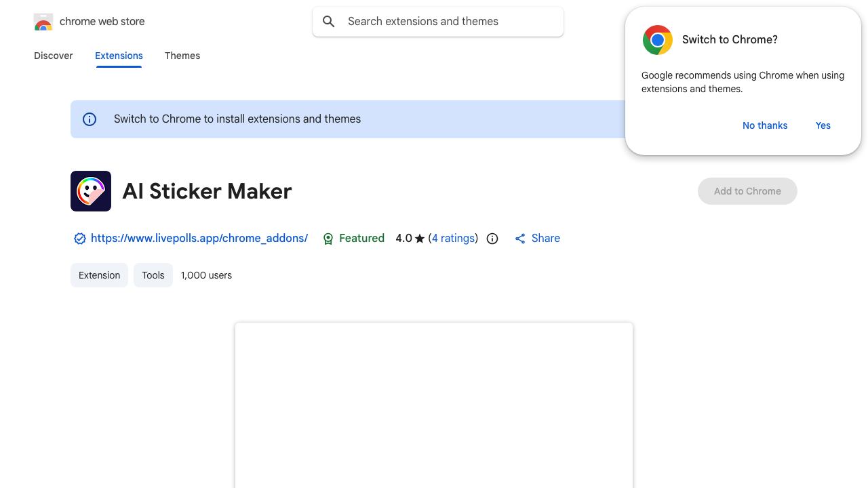Click the AI Sticker Maker extension icon
This screenshot has height=488, width=868.
91,191
